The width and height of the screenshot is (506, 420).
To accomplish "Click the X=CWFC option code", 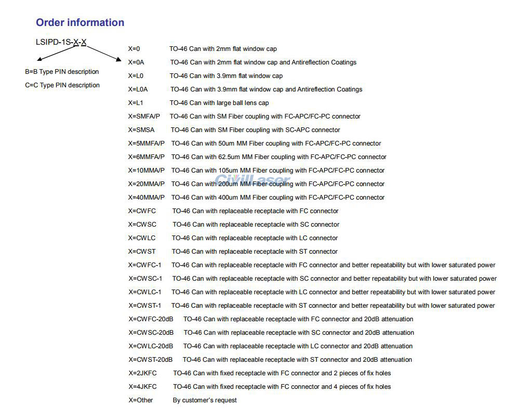I will (141, 211).
